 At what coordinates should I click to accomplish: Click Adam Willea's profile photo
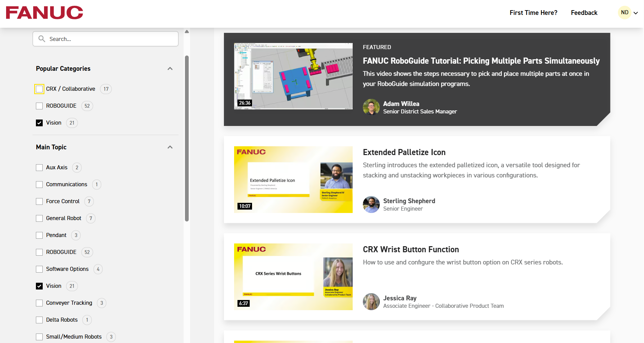[x=371, y=107]
